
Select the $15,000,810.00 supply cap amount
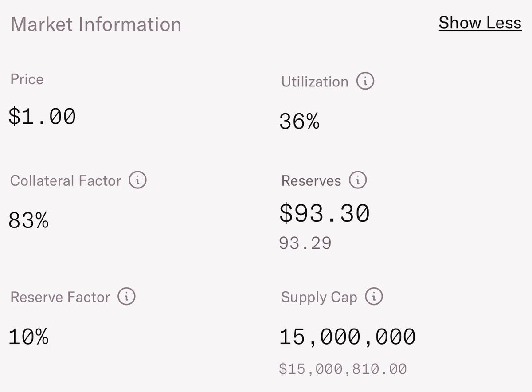(343, 368)
